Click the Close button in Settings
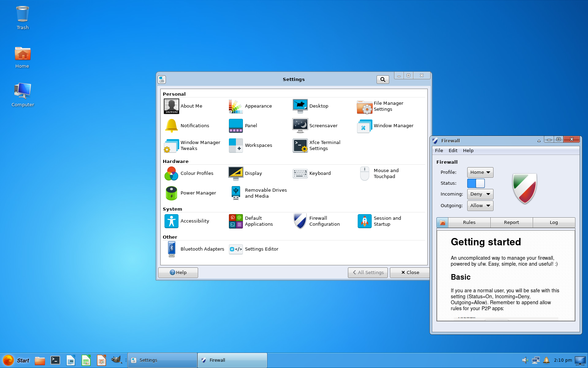Viewport: 588px width, 368px height. coord(410,273)
